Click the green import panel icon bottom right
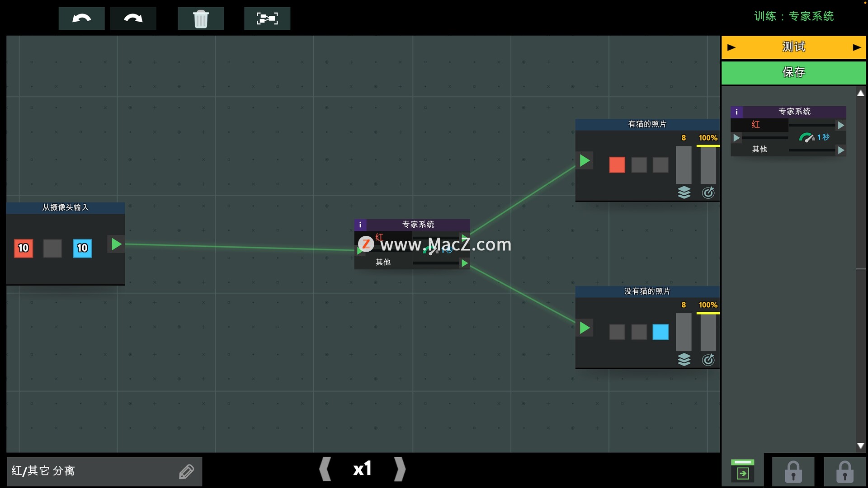 pyautogui.click(x=742, y=470)
